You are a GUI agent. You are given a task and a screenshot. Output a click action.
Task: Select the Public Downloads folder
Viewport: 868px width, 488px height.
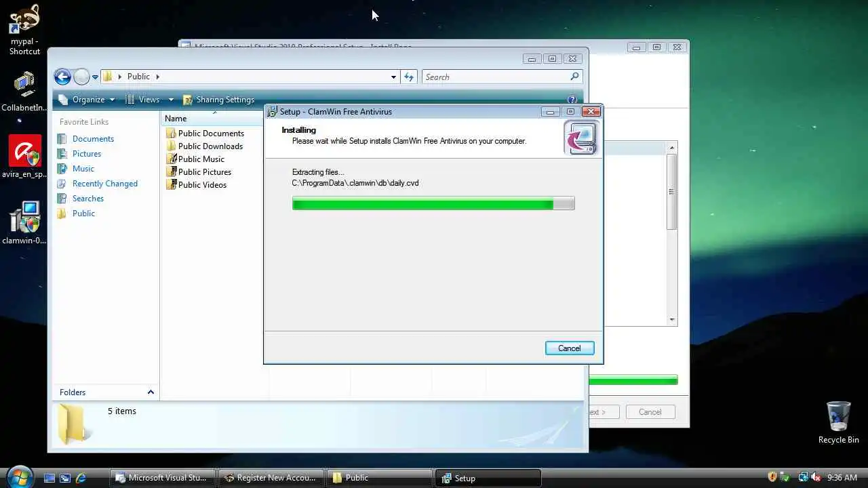(204, 146)
